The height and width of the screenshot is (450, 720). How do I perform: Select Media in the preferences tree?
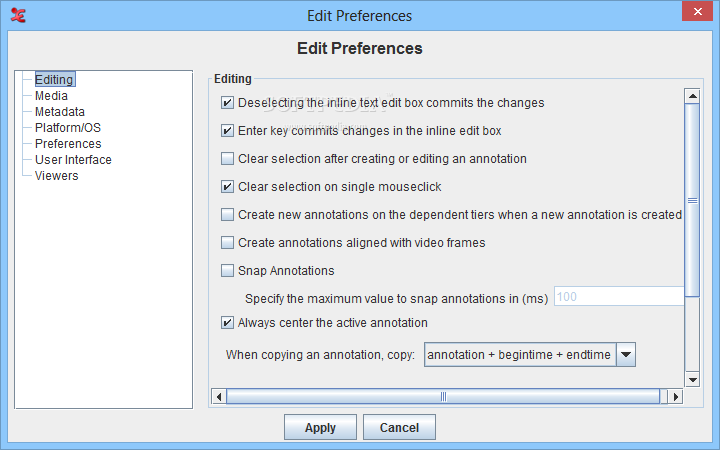51,96
